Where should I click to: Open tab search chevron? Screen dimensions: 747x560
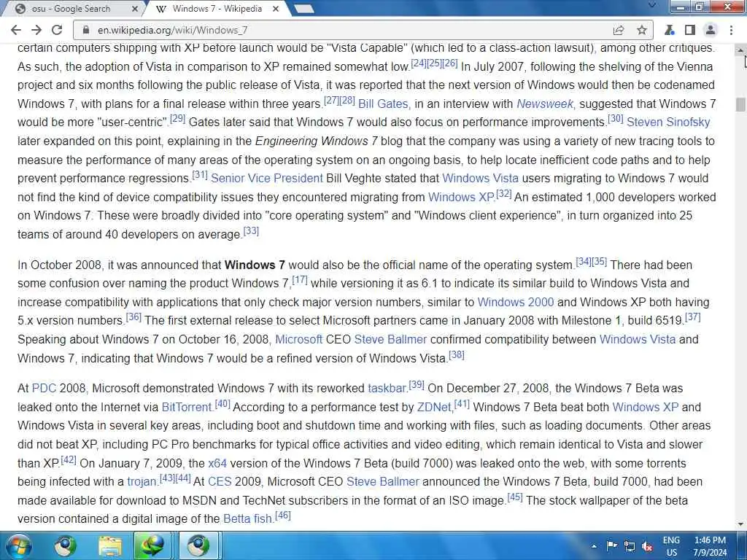652,6
